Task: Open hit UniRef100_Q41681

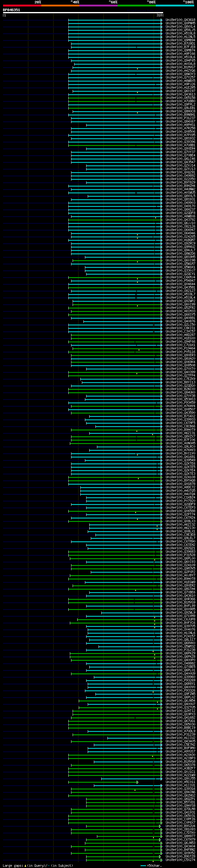Action: [x=180, y=457]
